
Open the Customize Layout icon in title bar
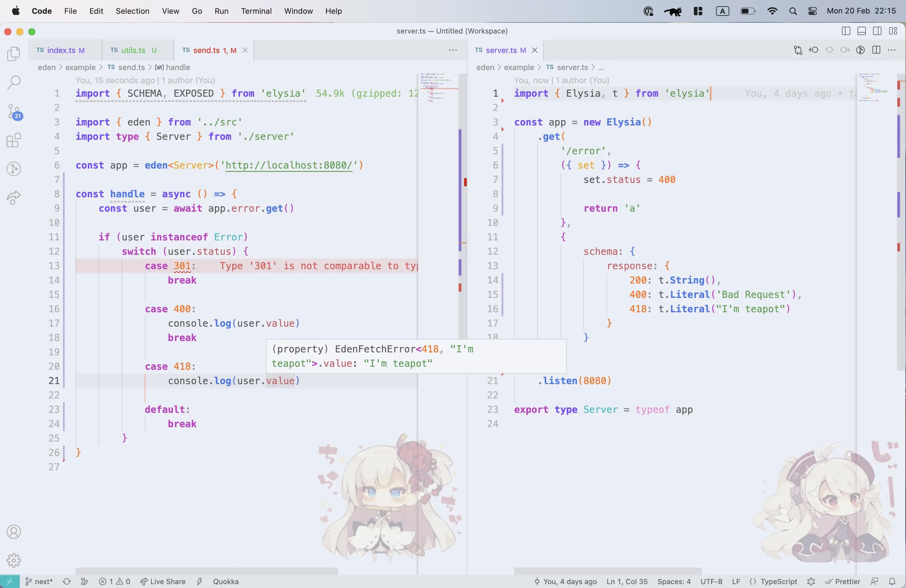(x=893, y=31)
